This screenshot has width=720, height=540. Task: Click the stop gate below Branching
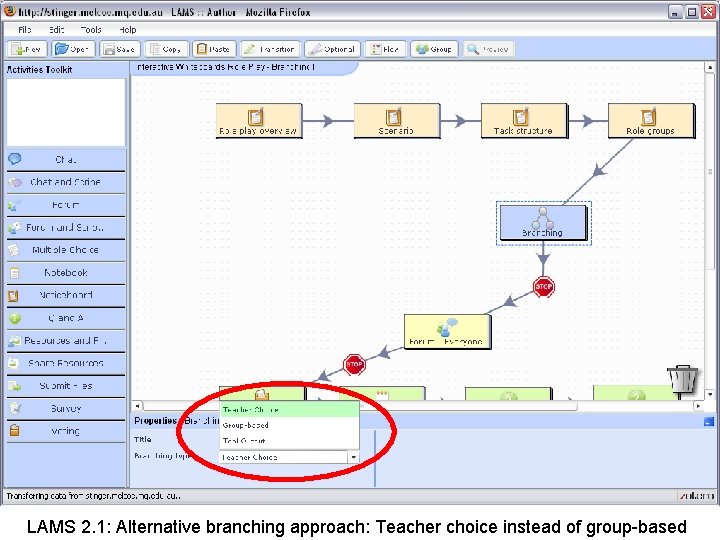click(544, 287)
